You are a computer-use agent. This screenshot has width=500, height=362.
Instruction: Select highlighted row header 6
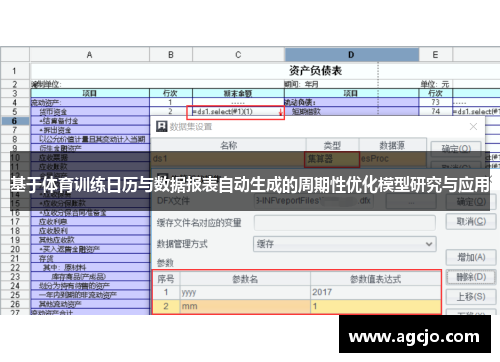tap(15, 121)
